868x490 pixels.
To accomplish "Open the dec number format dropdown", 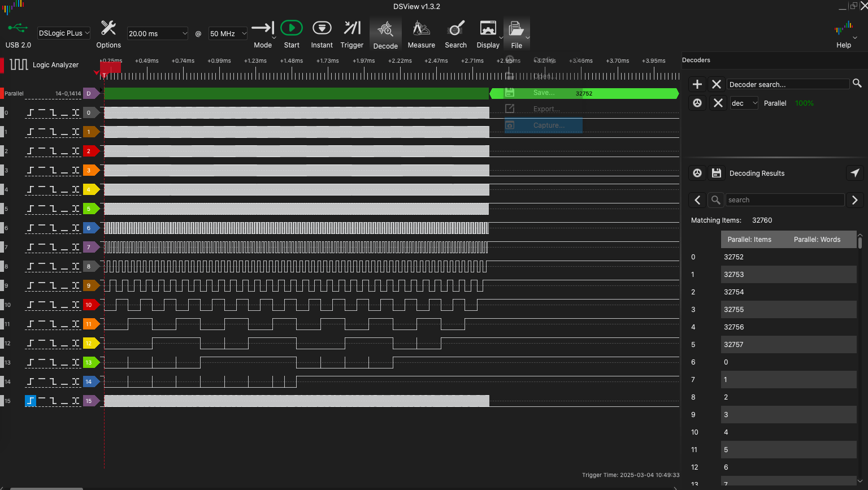I will 744,103.
